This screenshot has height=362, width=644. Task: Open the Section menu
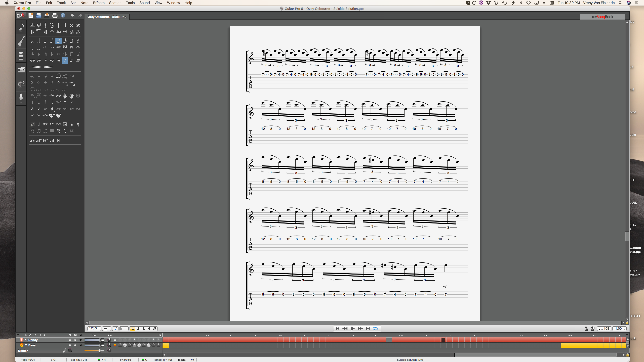(x=115, y=3)
